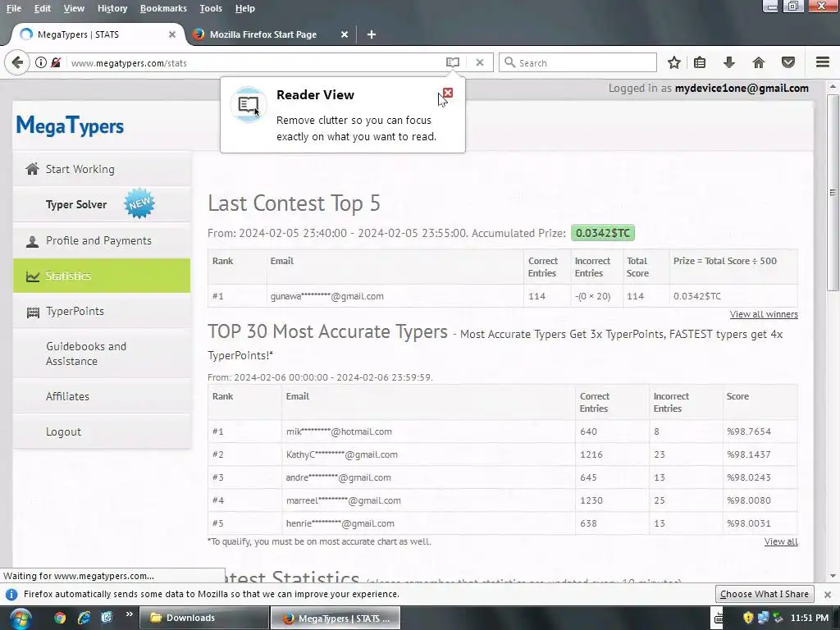Open Guidebooks and Assistance
This screenshot has width=840, height=630.
click(x=102, y=354)
